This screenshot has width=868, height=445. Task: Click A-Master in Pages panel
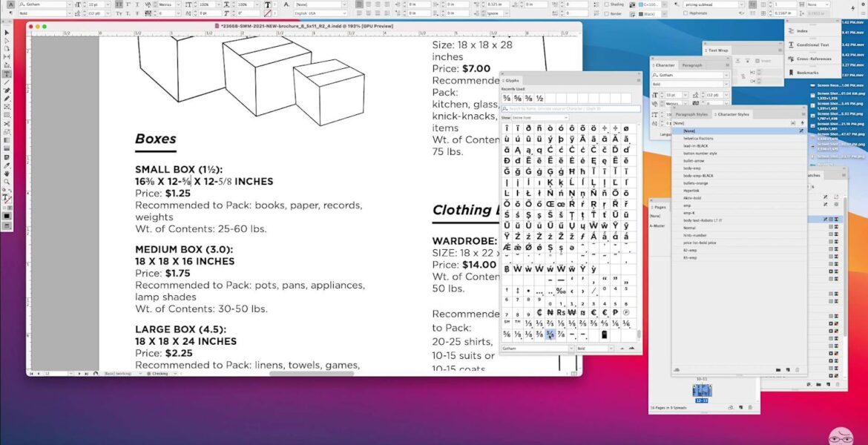(657, 225)
